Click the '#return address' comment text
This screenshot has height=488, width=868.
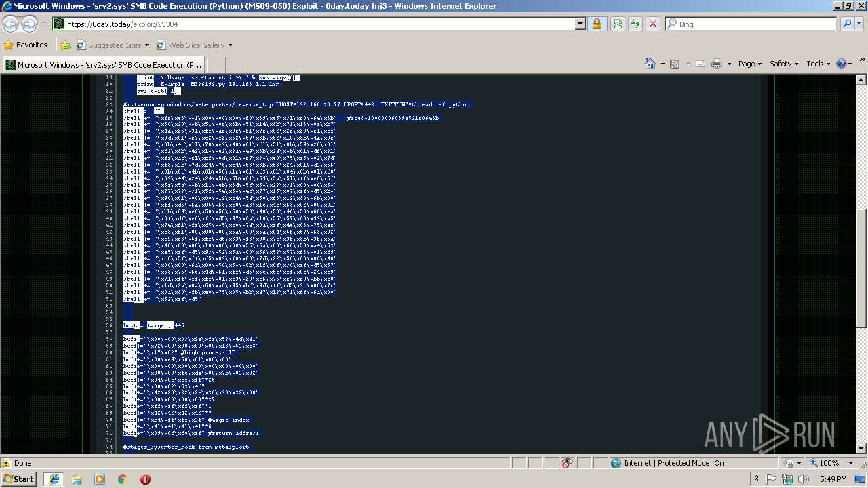tap(233, 433)
